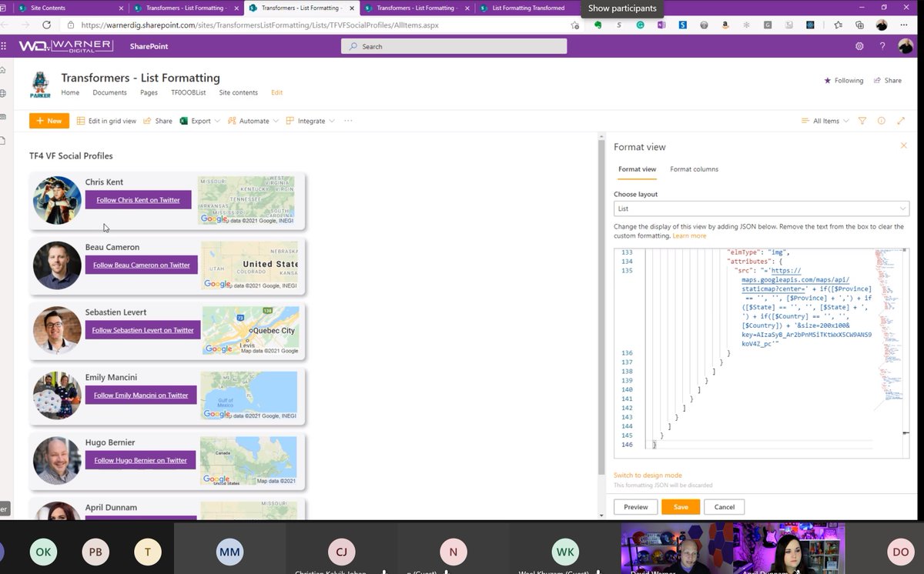
Task: Click the globe icon in left rail
Action: point(4,93)
